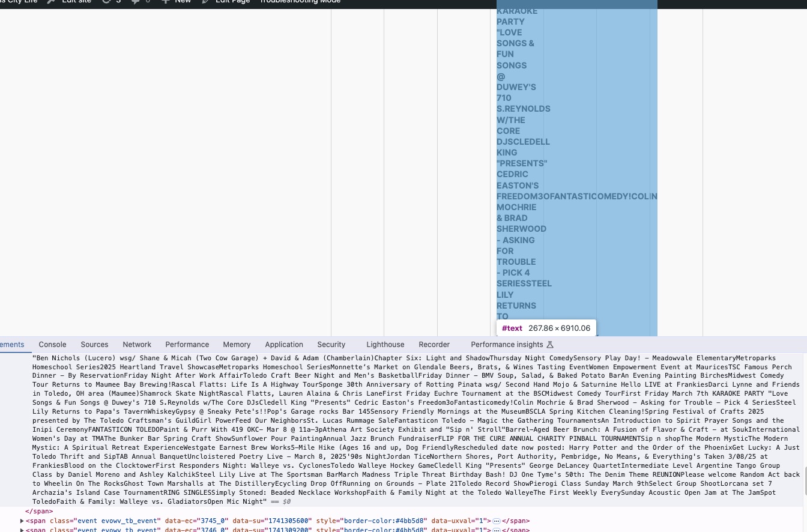Open the New menu in the admin bar
The width and height of the screenshot is (807, 532).
177,2
